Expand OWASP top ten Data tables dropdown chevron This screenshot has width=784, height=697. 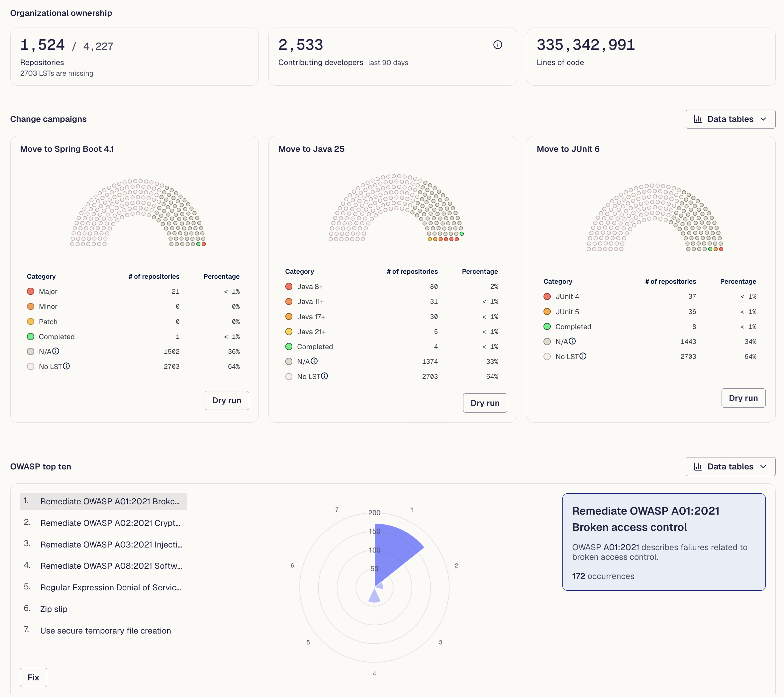[763, 467]
